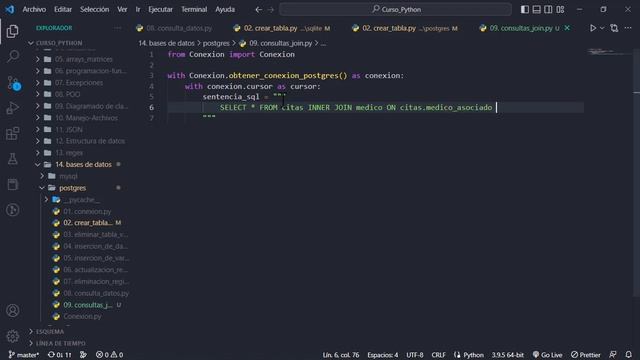The height and width of the screenshot is (360, 640).
Task: Open file 01. conexion.py
Action: click(x=87, y=211)
